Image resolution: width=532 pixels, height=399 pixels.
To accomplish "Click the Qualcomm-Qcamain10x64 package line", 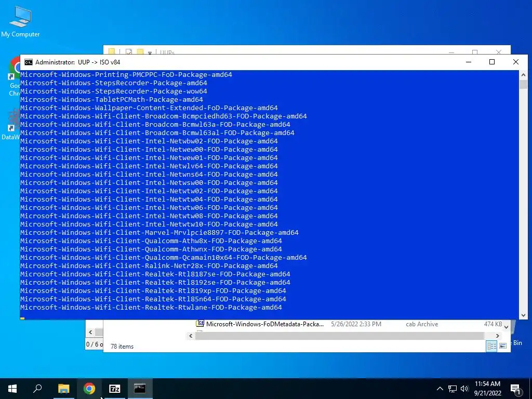I will [164, 258].
